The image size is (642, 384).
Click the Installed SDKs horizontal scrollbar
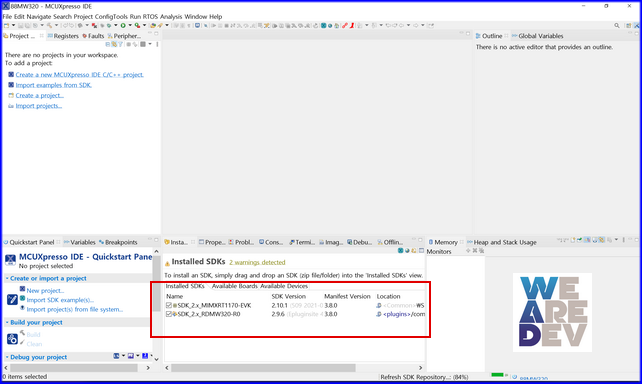click(x=263, y=368)
